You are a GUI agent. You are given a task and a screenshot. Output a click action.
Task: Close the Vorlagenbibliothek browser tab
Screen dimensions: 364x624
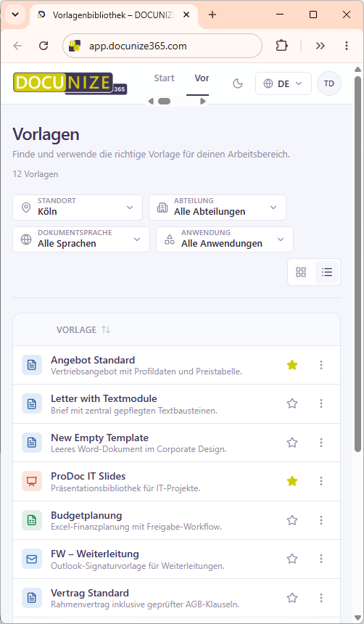tap(186, 15)
